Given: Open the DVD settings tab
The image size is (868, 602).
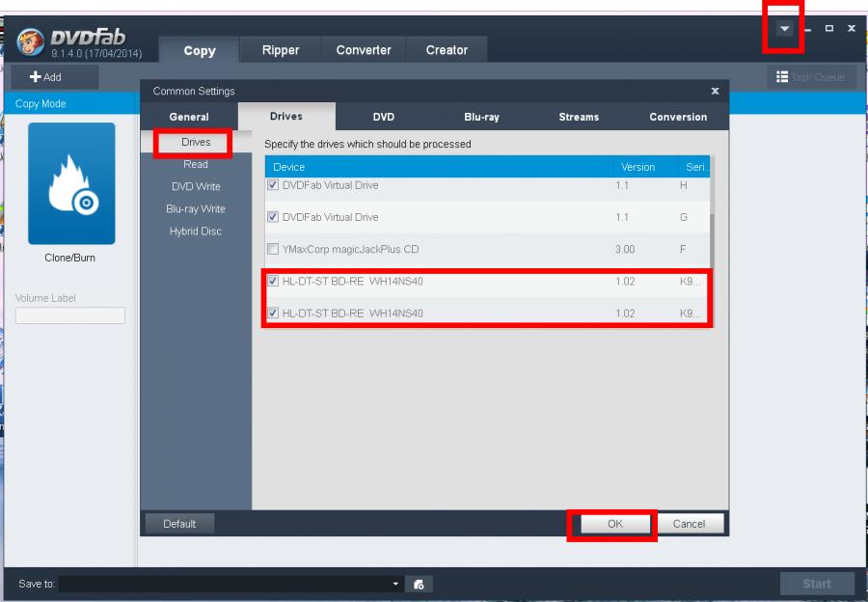Looking at the screenshot, I should pos(383,117).
